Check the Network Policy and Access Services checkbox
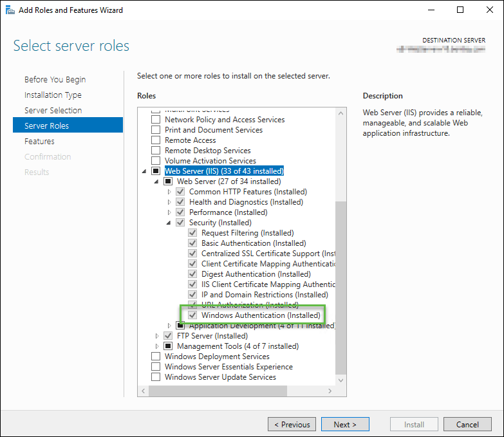Viewport: 504px width, 437px height. pyautogui.click(x=156, y=120)
